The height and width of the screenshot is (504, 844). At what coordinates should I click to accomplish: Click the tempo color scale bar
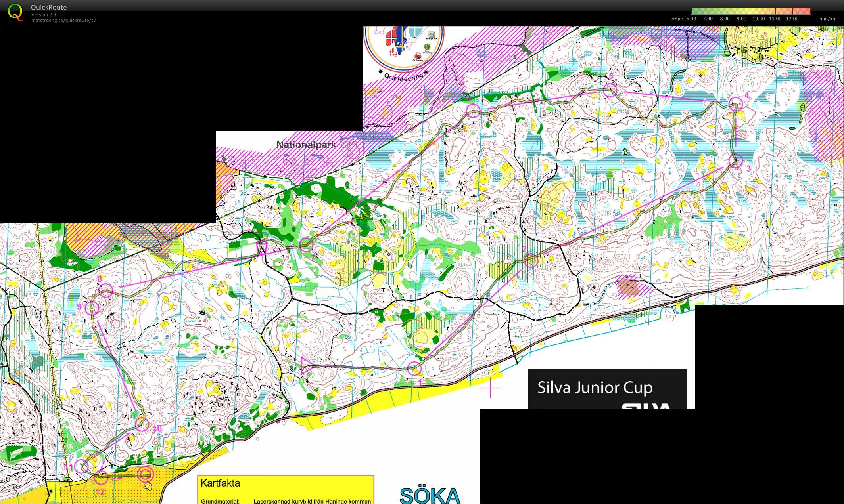point(751,11)
